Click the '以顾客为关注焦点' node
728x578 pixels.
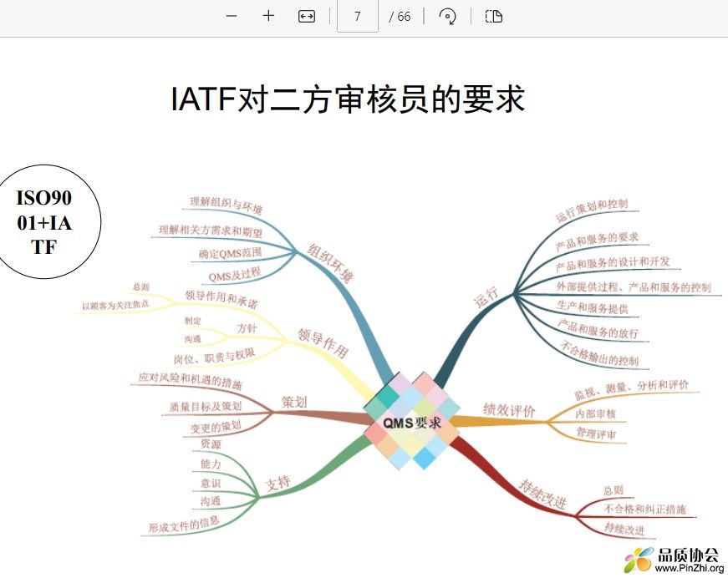[x=115, y=305]
